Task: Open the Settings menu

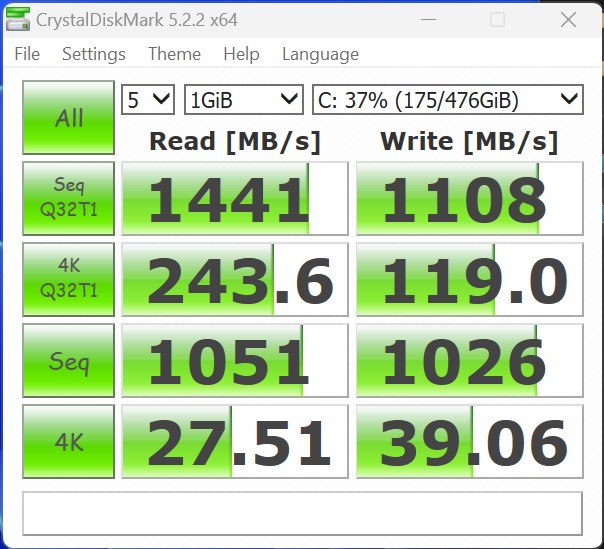Action: coord(94,54)
